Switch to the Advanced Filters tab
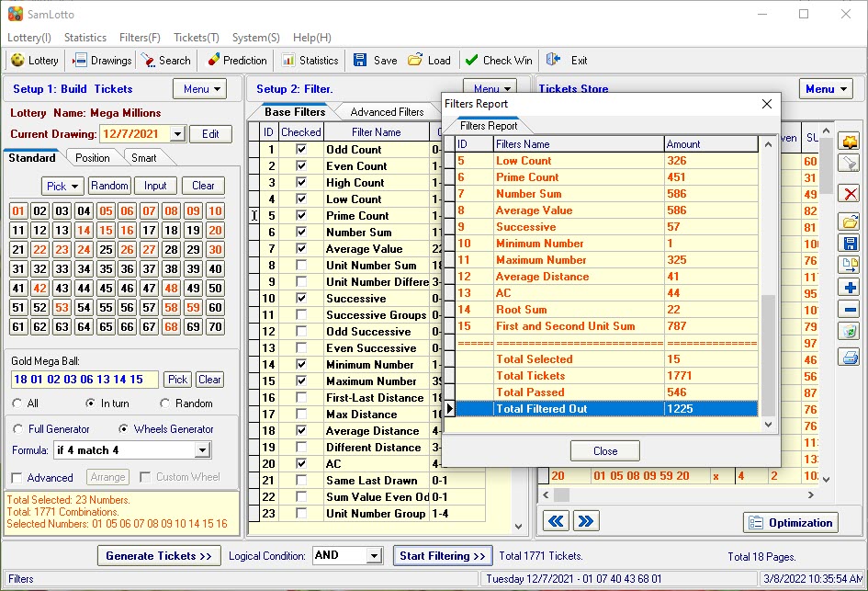The height and width of the screenshot is (591, 868). [x=387, y=112]
